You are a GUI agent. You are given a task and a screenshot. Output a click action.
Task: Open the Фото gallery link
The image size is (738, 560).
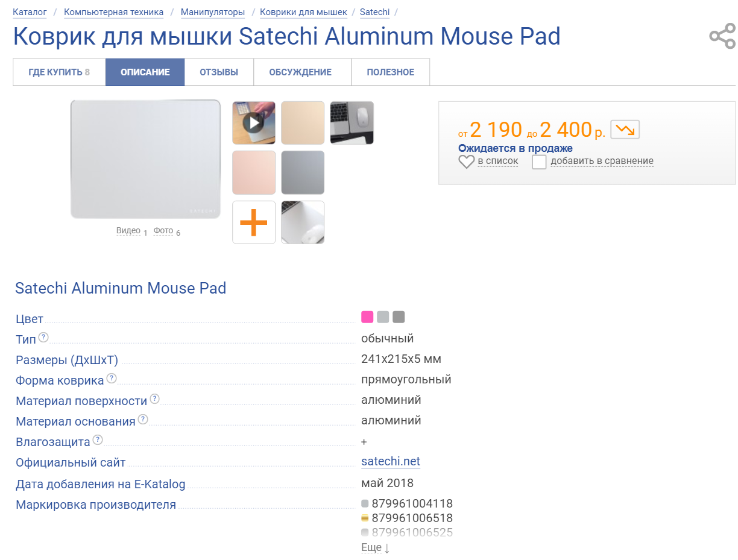pos(163,231)
